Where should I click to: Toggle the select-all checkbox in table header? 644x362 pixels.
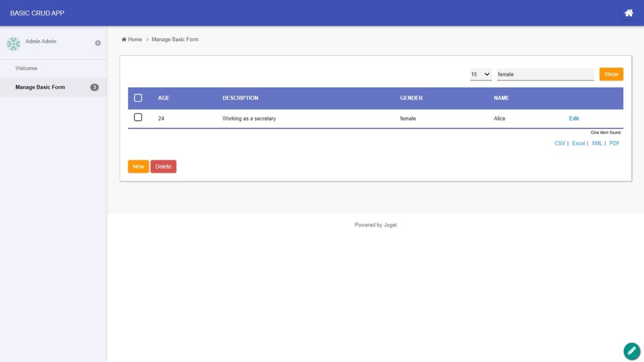pos(138,98)
